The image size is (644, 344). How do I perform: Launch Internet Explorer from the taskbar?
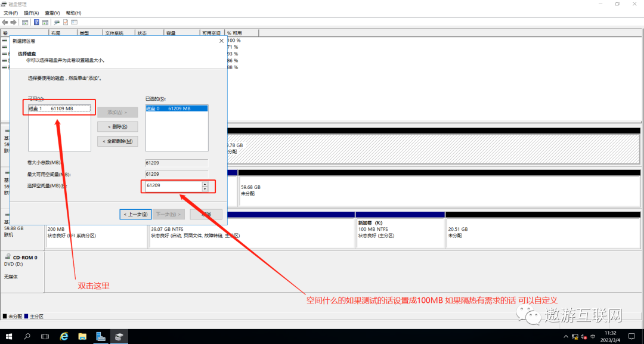click(x=64, y=337)
